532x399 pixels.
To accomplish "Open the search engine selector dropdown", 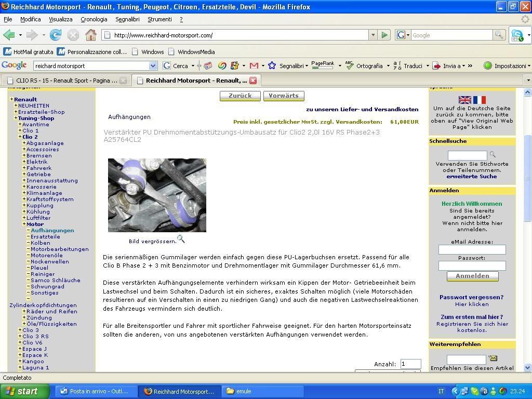I will (403, 35).
